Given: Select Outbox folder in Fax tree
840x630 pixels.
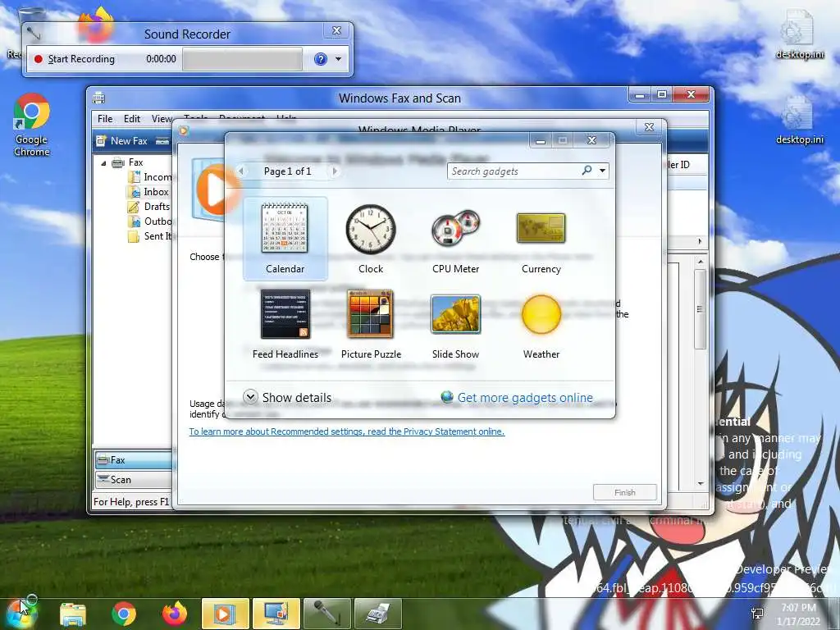Looking at the screenshot, I should [149, 221].
